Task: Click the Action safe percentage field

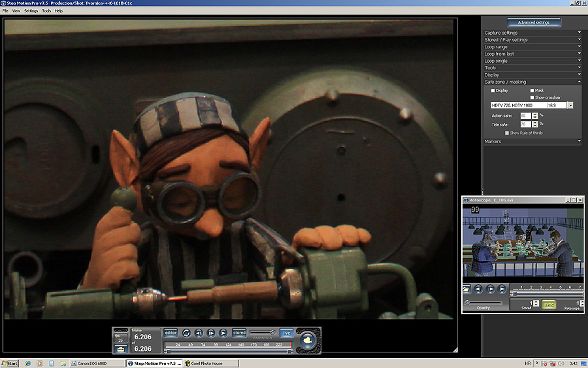Action: [x=526, y=116]
